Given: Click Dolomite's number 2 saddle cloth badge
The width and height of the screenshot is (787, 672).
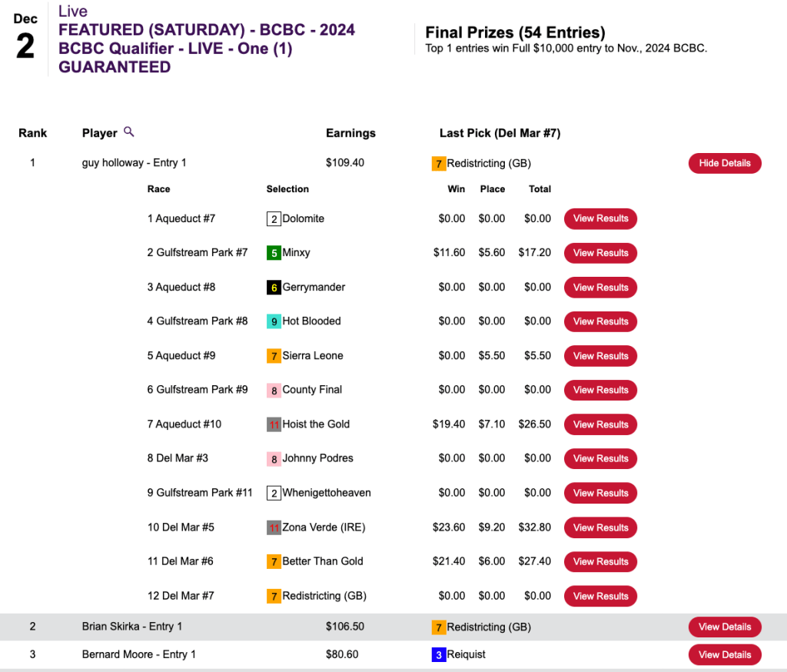Looking at the screenshot, I should point(274,219).
